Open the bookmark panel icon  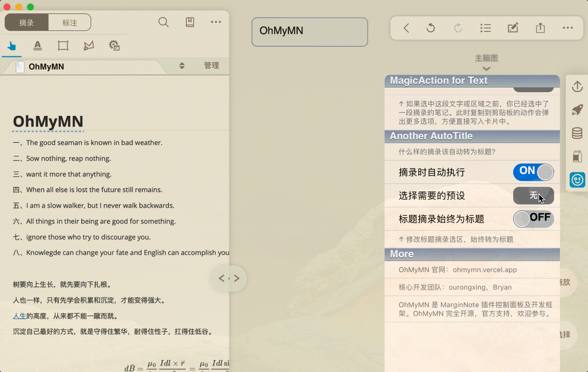[190, 22]
